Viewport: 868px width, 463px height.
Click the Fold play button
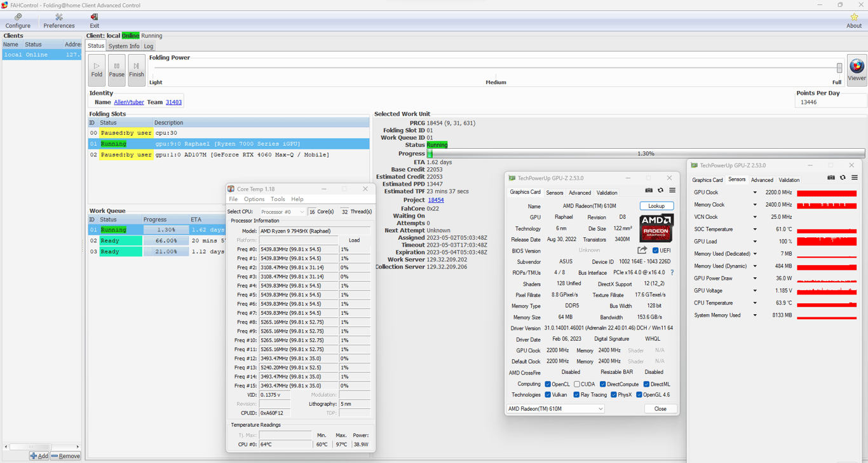[97, 70]
